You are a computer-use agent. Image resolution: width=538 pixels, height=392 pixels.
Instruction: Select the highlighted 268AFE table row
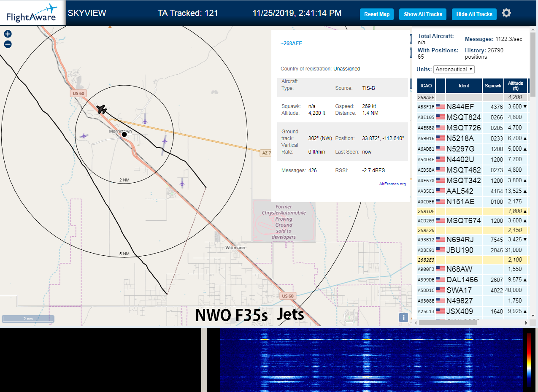pos(473,97)
